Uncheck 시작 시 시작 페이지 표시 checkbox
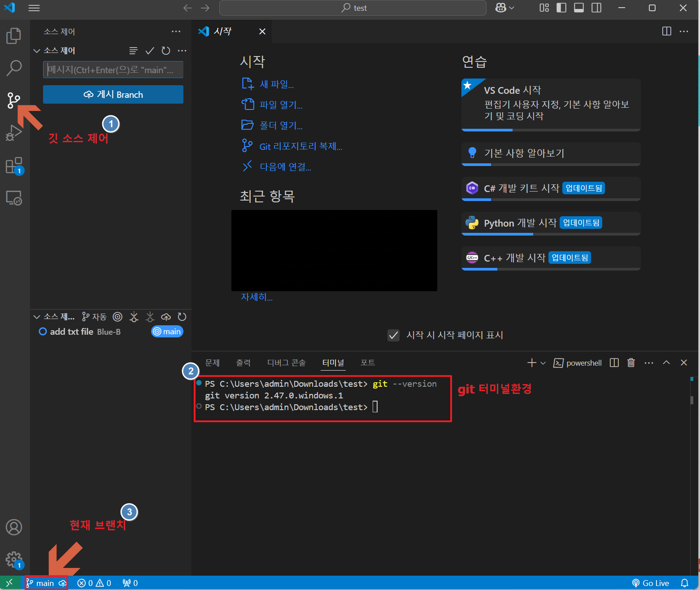This screenshot has height=590, width=700. [x=393, y=335]
